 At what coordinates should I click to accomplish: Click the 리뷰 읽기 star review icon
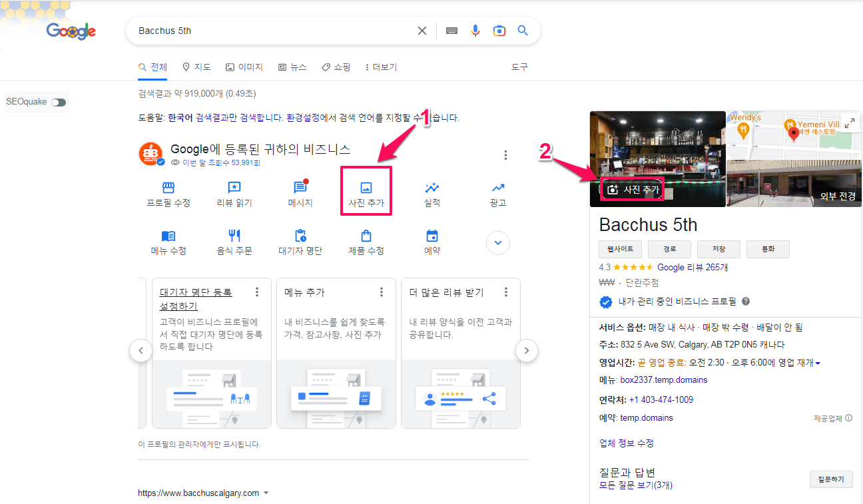pyautogui.click(x=234, y=191)
